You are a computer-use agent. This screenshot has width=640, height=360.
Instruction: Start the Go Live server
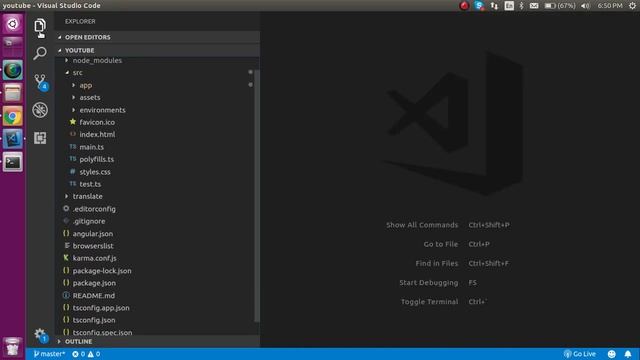580,354
